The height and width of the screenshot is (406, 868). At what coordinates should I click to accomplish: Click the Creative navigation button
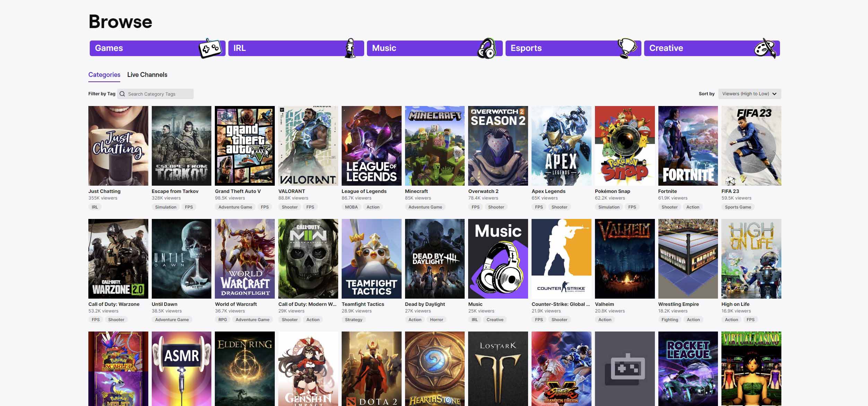[x=711, y=48]
